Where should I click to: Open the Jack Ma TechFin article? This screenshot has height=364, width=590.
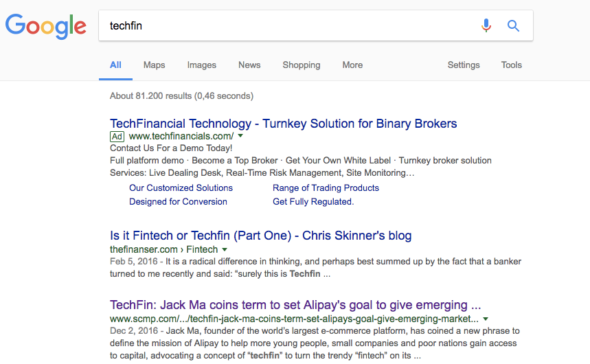(x=295, y=305)
